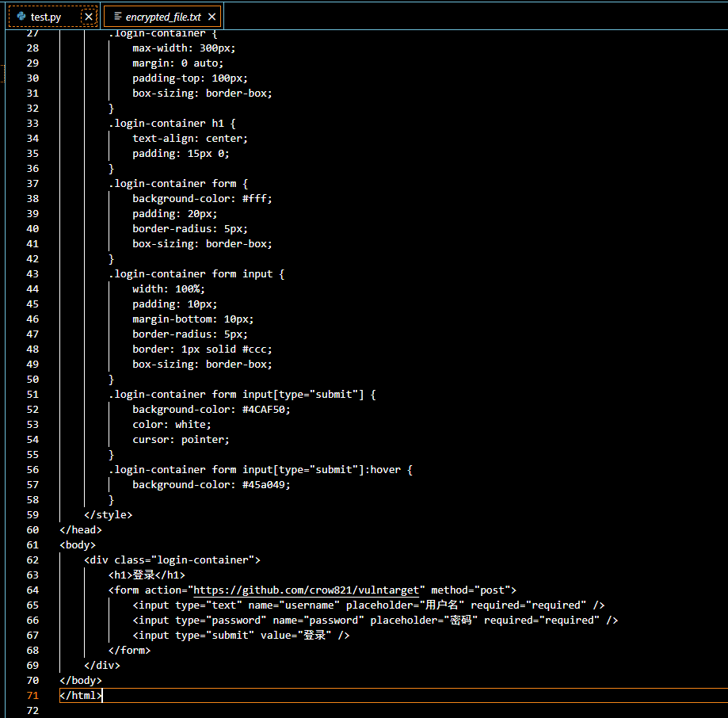The width and height of the screenshot is (728, 718).
Task: Close the encrypted_file.txt tab
Action: [212, 17]
